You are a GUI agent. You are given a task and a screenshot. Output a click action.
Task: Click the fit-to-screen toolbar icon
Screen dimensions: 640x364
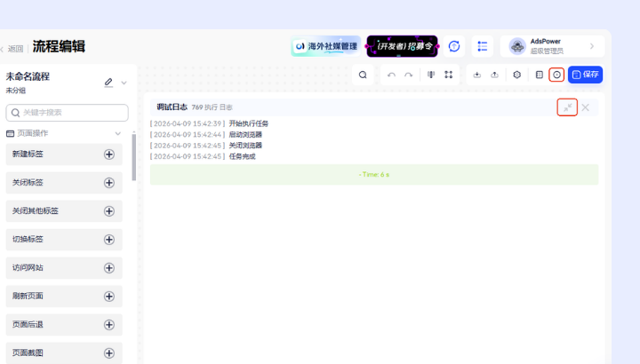click(x=449, y=75)
